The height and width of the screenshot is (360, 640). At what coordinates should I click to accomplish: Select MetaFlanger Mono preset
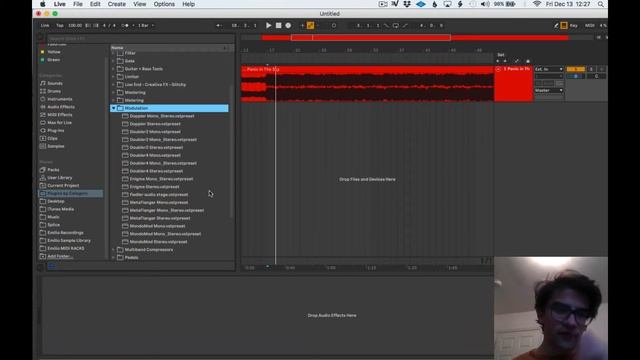pos(159,202)
